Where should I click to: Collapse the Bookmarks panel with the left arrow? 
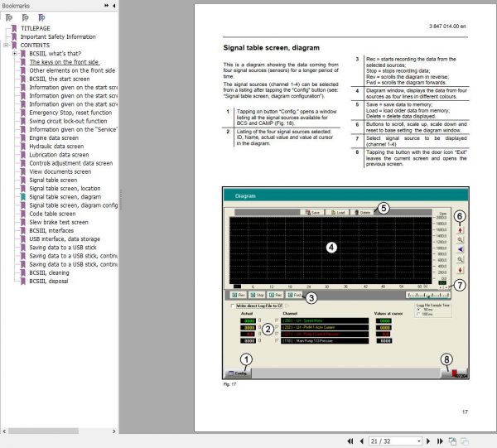click(113, 6)
